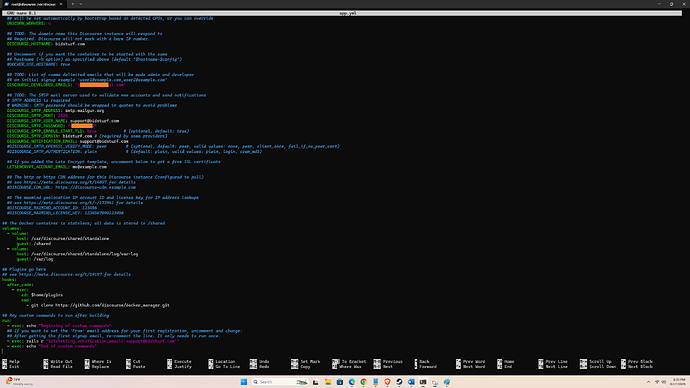The height and width of the screenshot is (388, 690).
Task: Select the root@discourse terminal tab
Action: pos(34,4)
